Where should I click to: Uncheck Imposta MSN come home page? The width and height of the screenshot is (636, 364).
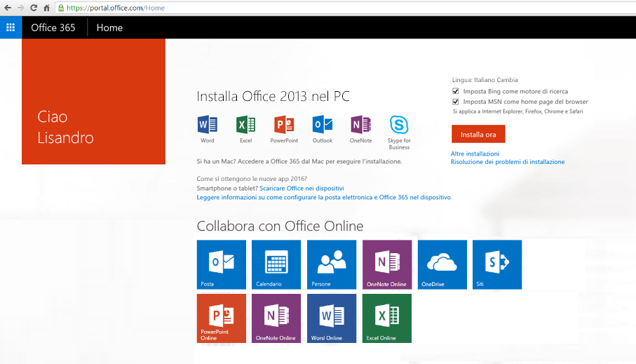click(x=456, y=102)
